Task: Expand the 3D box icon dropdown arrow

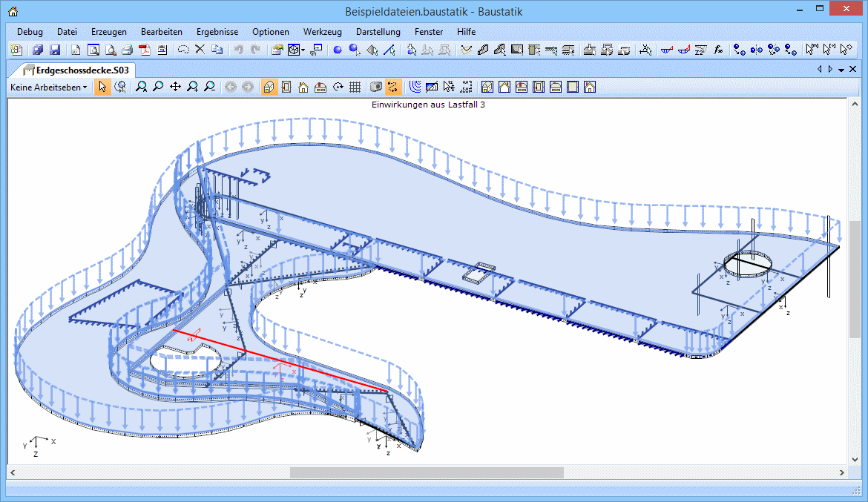Action: pos(303,50)
